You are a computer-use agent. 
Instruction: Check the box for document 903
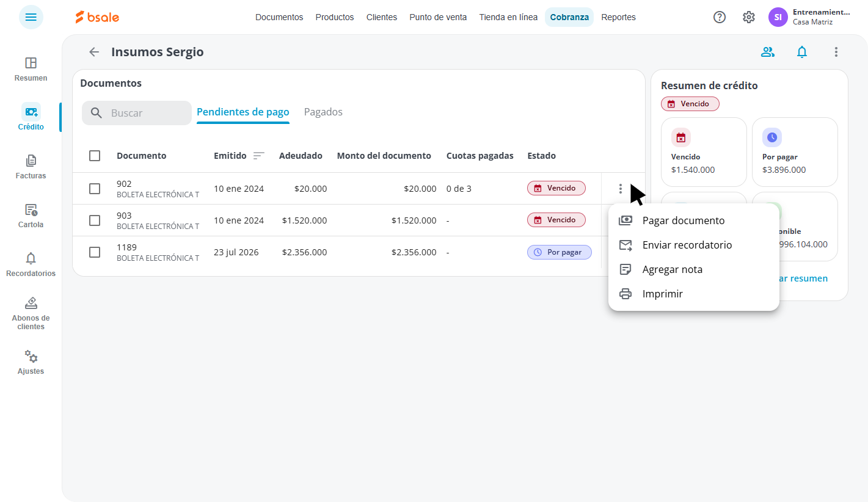click(x=95, y=220)
